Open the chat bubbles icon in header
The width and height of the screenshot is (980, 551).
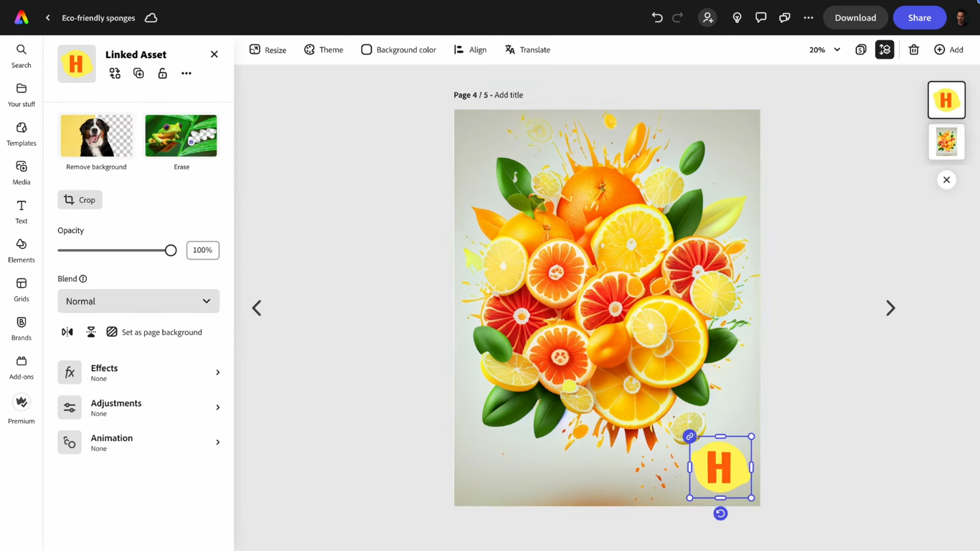pos(785,18)
